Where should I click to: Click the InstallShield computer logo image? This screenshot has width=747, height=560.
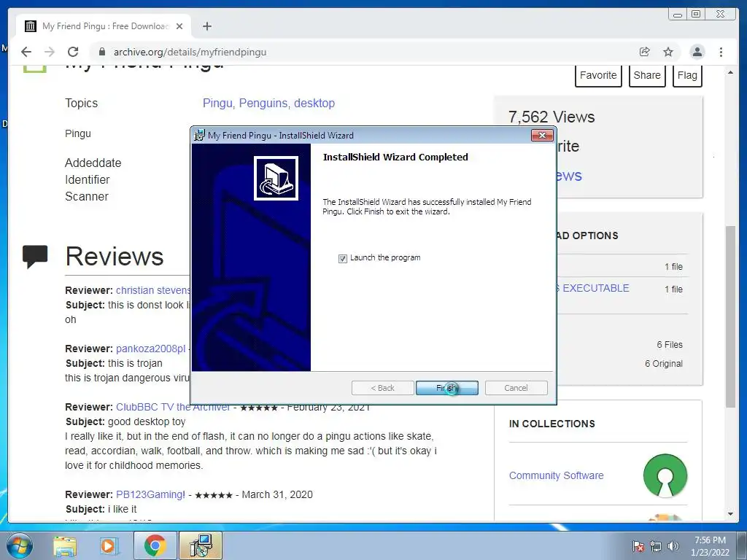(x=276, y=178)
